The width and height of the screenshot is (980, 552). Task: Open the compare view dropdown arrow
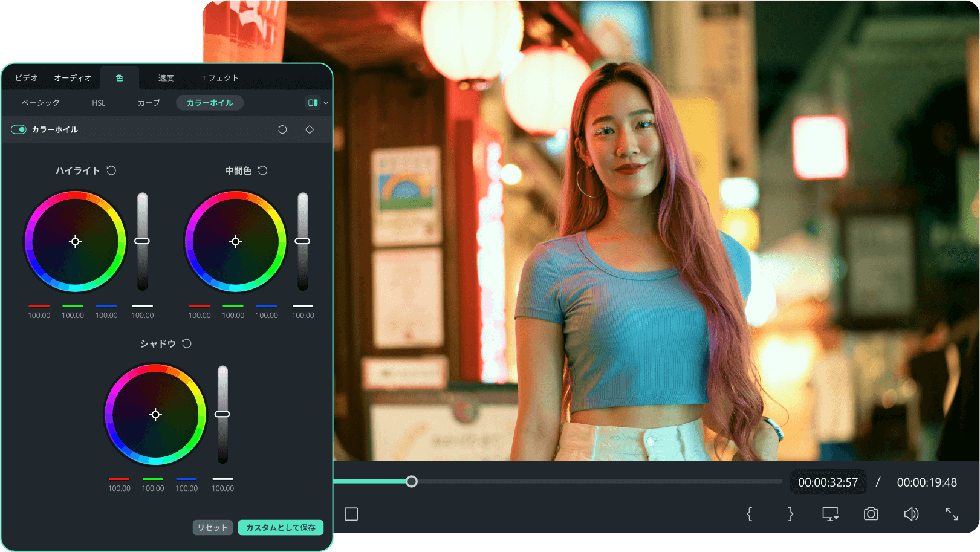click(326, 103)
